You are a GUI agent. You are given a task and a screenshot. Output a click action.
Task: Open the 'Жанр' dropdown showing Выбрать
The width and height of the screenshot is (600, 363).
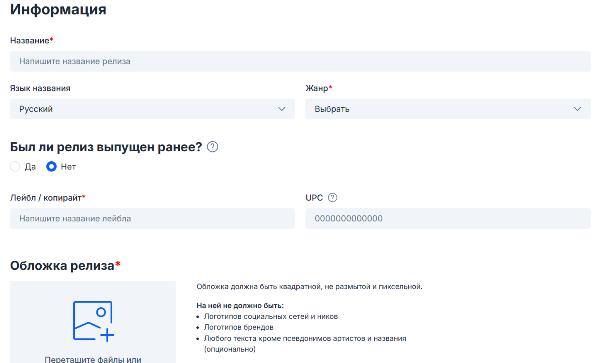point(448,109)
